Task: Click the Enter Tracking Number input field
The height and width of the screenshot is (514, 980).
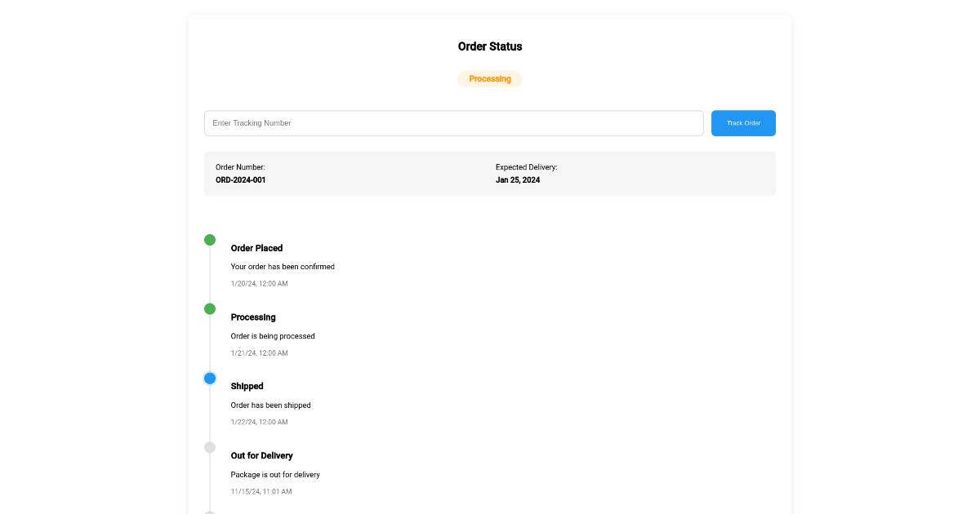Action: 453,123
